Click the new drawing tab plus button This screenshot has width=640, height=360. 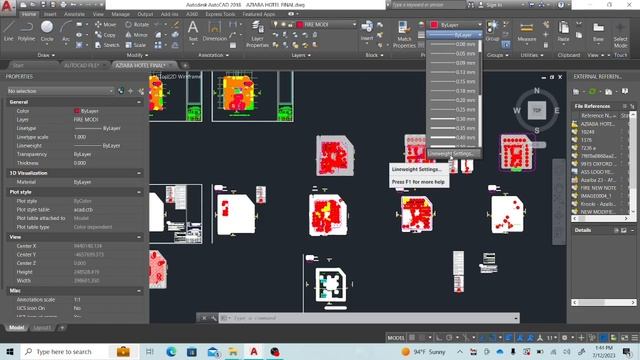184,65
